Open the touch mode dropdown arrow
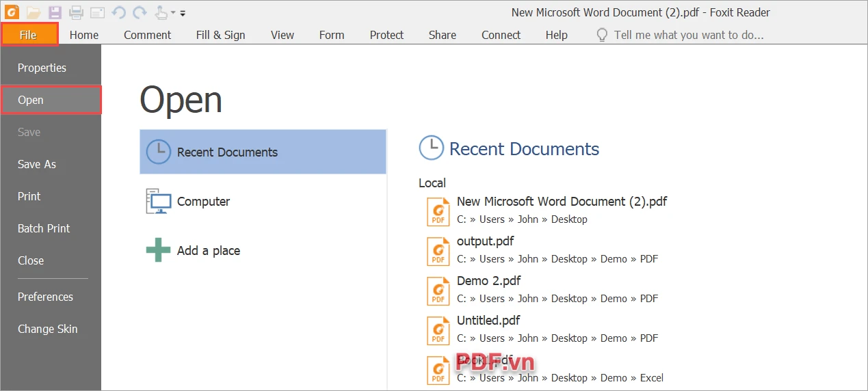 173,13
